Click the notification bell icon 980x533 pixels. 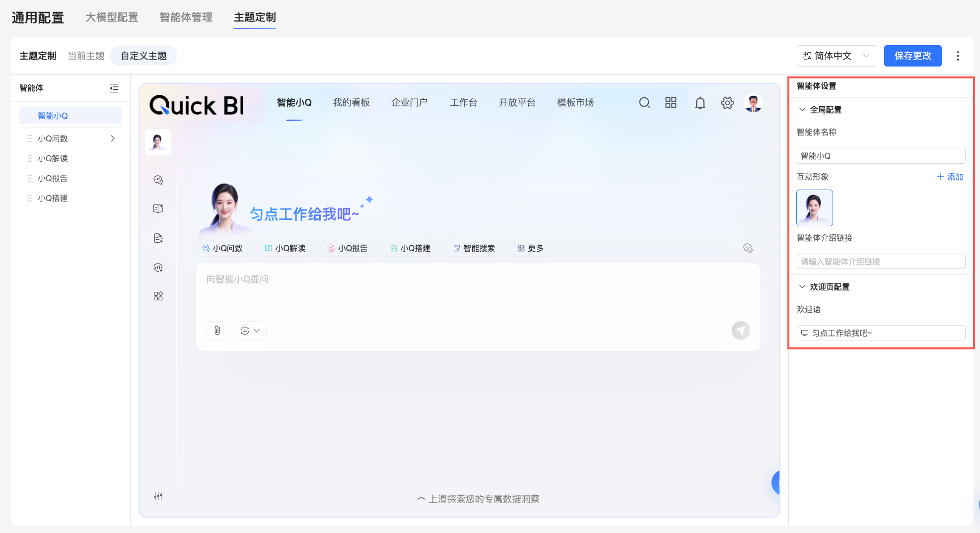(700, 103)
